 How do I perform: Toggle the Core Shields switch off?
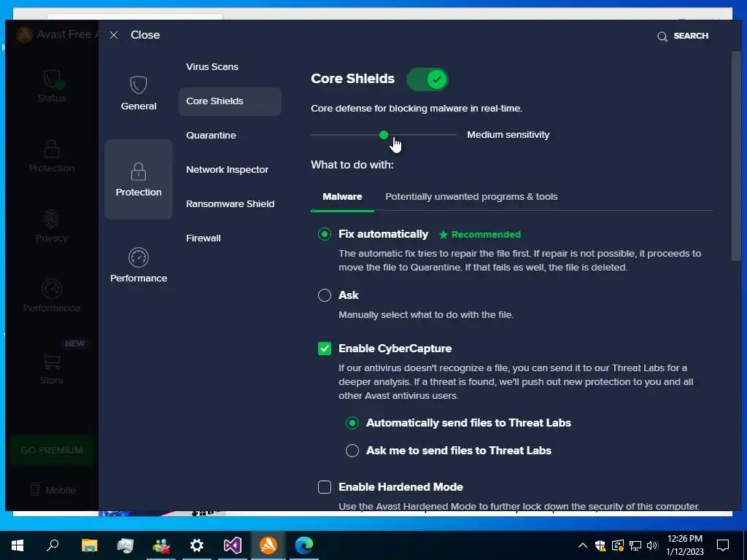coord(427,79)
